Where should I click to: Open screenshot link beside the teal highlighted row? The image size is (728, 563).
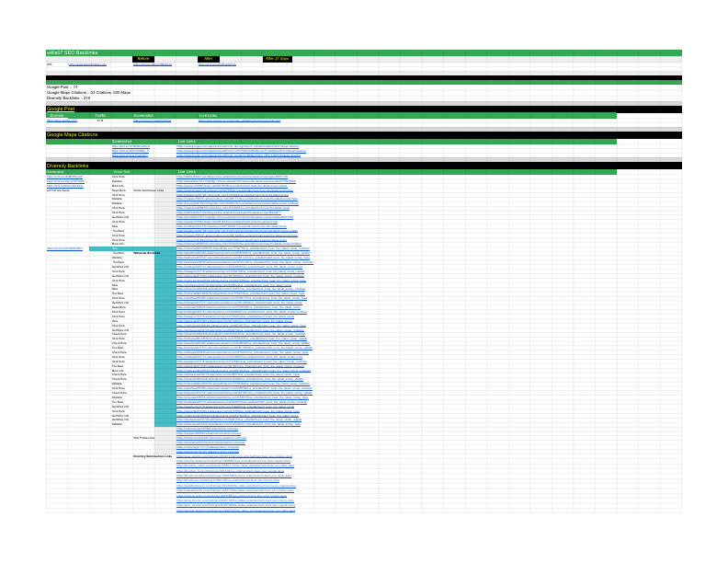pyautogui.click(x=64, y=248)
